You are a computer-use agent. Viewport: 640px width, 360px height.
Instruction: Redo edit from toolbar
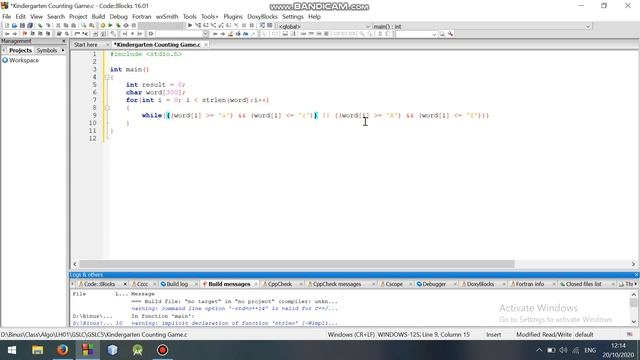(x=48, y=26)
